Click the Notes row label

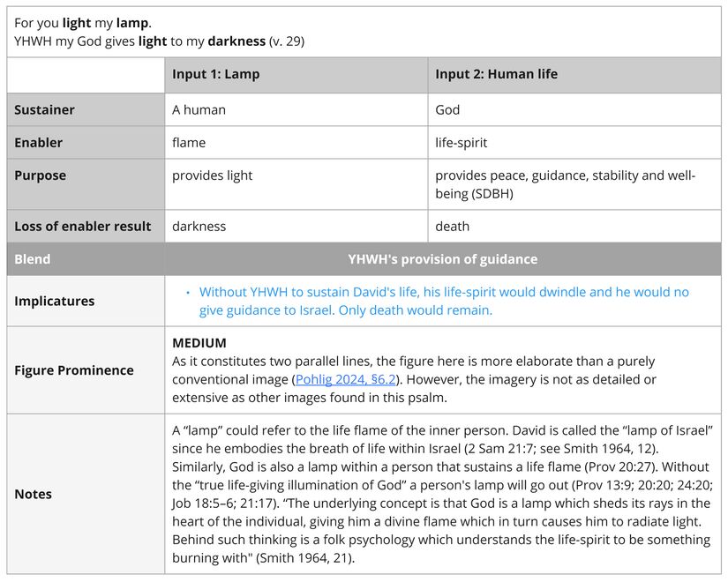coord(33,494)
